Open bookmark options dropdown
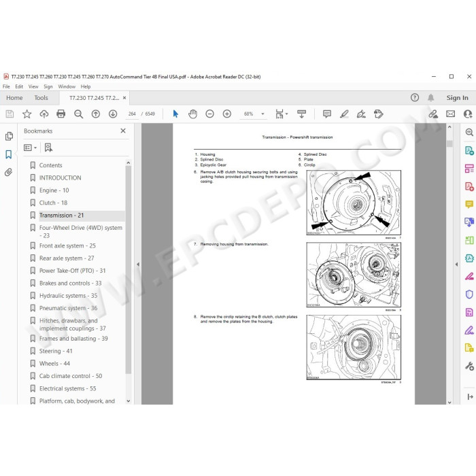The height and width of the screenshot is (476, 476). [30, 148]
